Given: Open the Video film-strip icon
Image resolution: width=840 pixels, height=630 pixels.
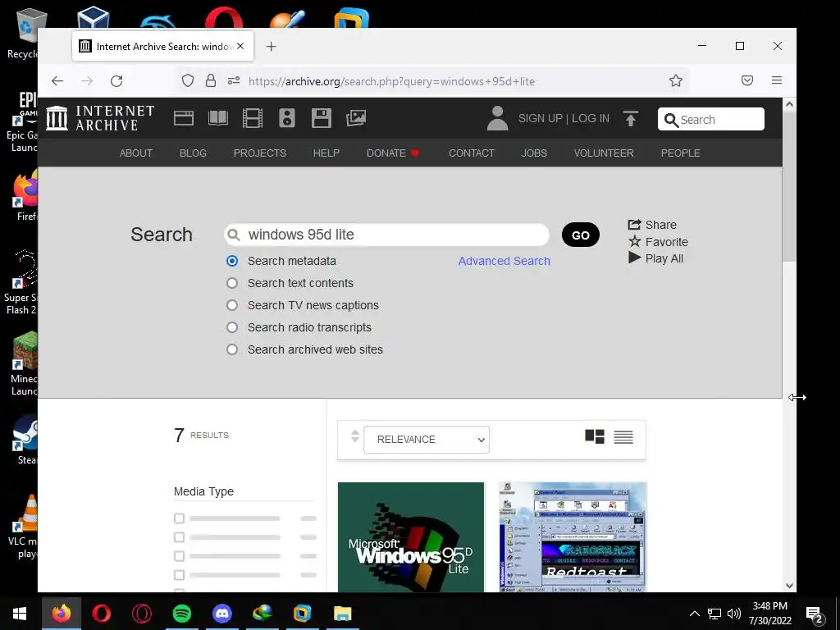Looking at the screenshot, I should coord(253,118).
